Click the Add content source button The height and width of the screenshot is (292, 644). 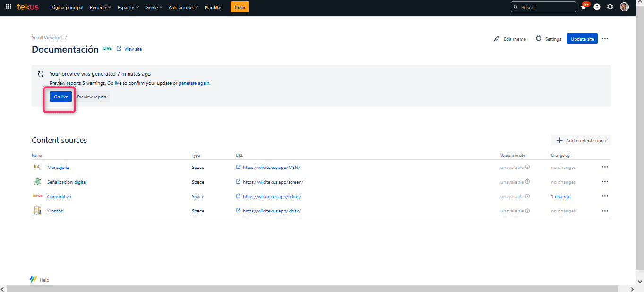[x=581, y=140]
